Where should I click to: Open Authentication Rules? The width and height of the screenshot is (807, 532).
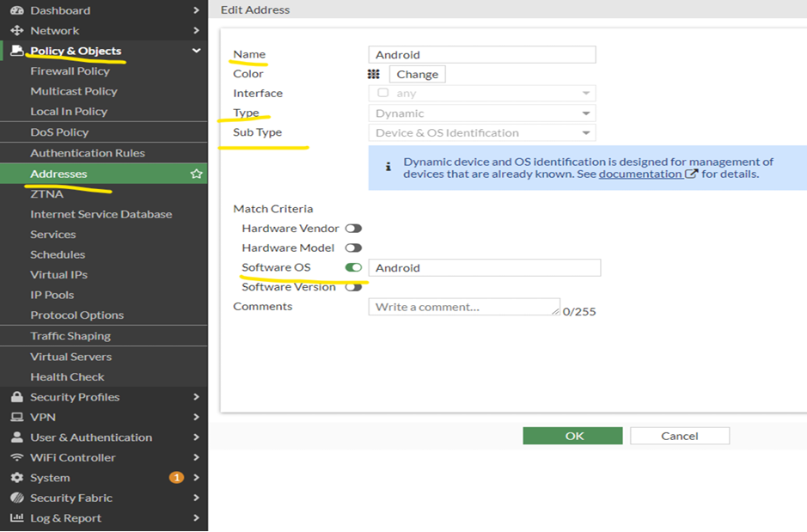click(88, 153)
